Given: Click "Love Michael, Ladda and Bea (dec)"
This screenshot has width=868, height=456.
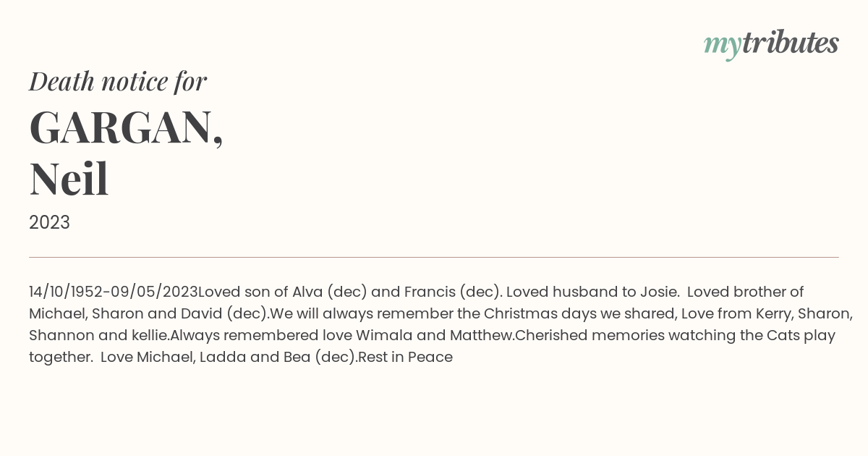Looking at the screenshot, I should coord(228,357).
